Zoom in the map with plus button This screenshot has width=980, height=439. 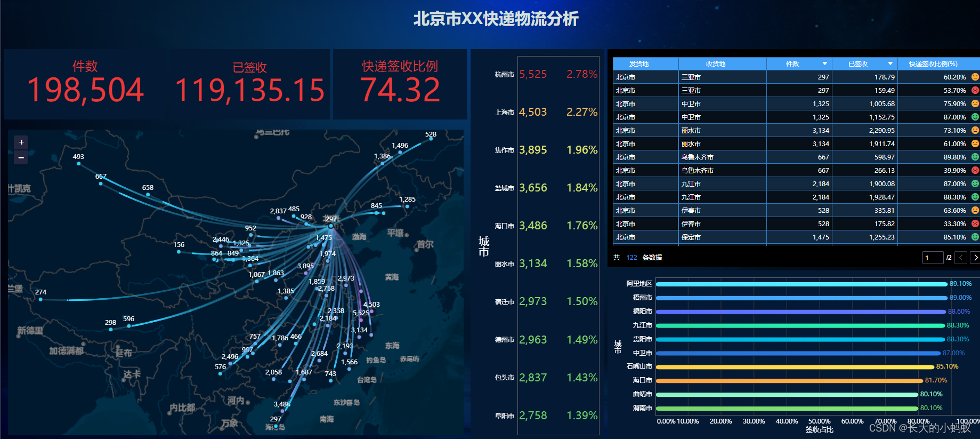tap(21, 142)
